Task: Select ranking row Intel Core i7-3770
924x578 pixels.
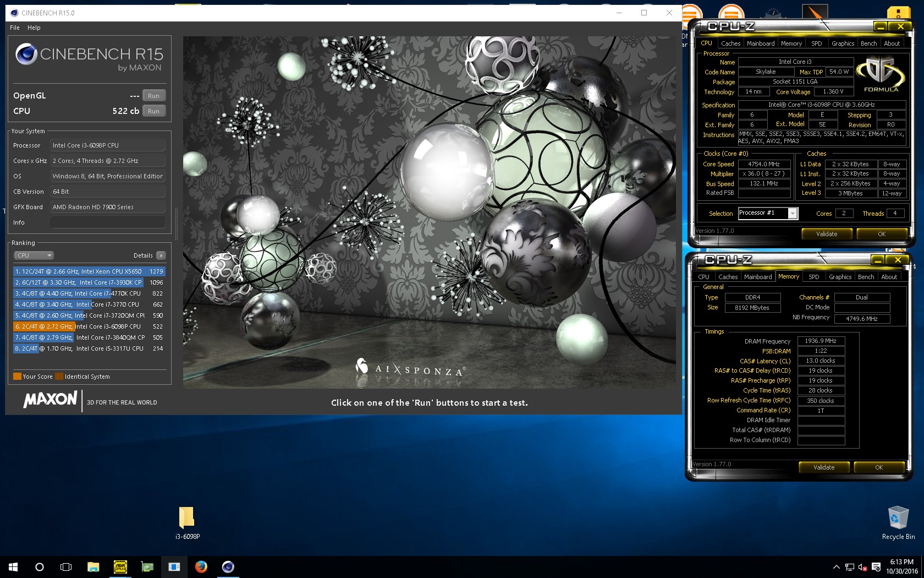Action: pos(89,304)
